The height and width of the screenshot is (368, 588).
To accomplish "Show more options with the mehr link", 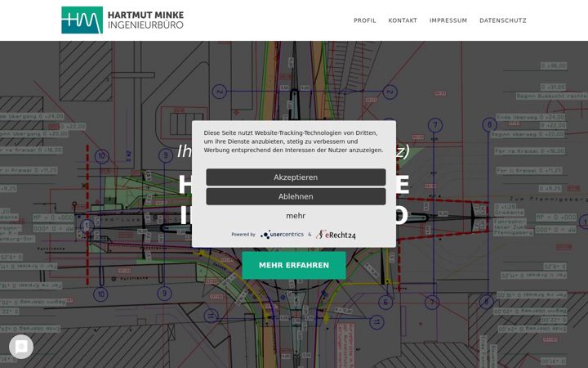I will click(296, 216).
